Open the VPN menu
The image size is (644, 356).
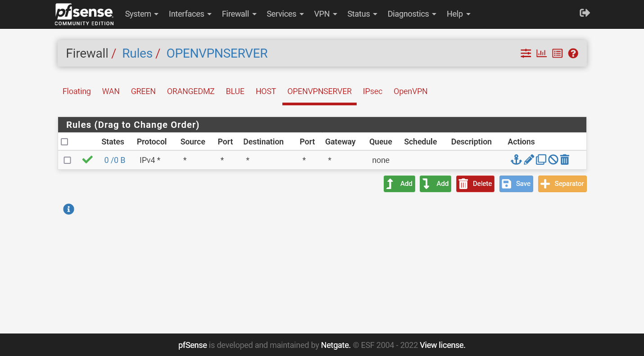(325, 14)
